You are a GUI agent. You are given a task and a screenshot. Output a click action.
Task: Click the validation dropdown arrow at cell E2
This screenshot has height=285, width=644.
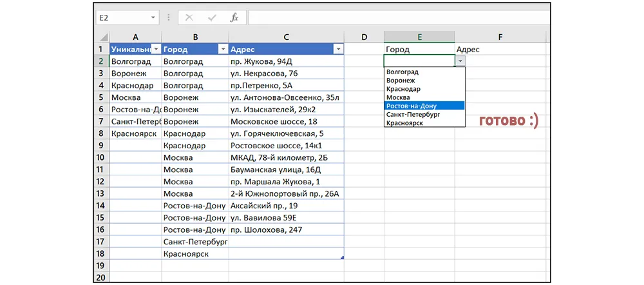pos(459,61)
